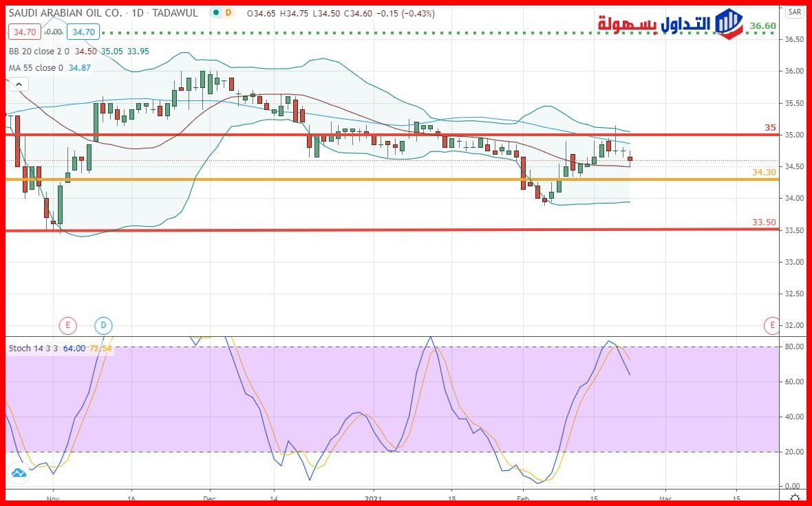Click 20.00 on the Stoch axis
This screenshot has height=506, width=812.
(x=793, y=452)
